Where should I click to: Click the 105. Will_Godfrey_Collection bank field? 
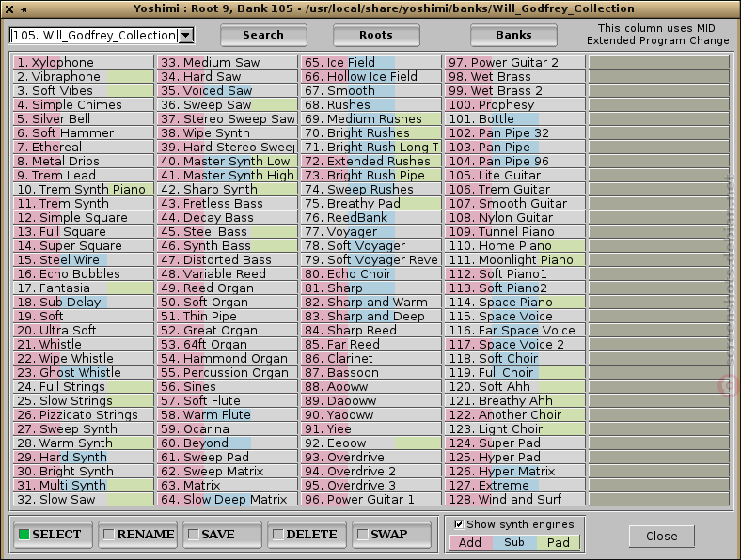(x=95, y=36)
